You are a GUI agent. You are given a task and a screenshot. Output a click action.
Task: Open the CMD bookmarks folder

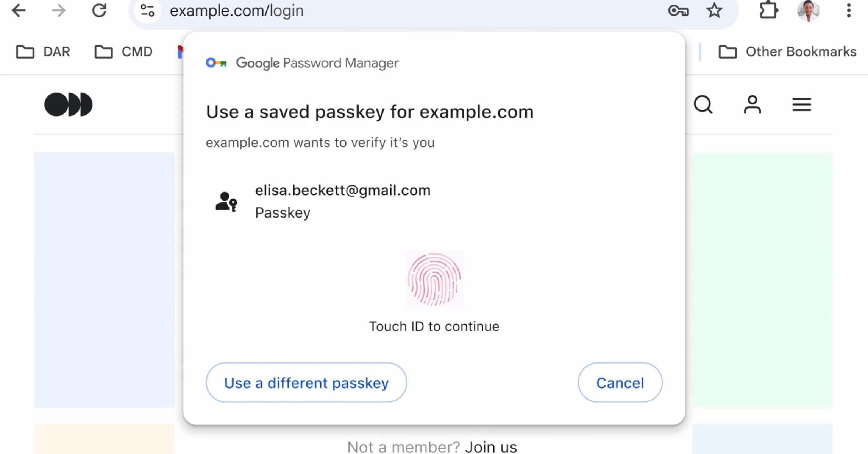(123, 52)
